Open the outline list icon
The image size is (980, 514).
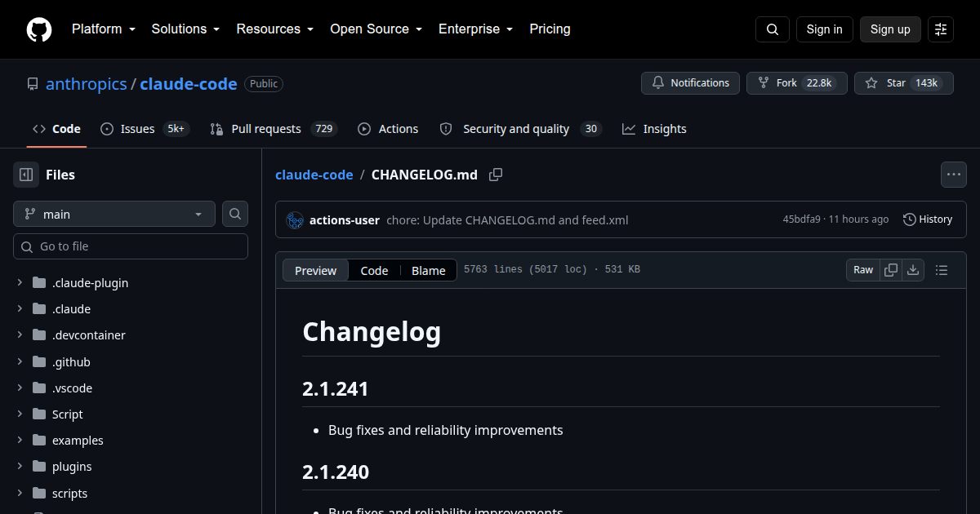tap(942, 270)
